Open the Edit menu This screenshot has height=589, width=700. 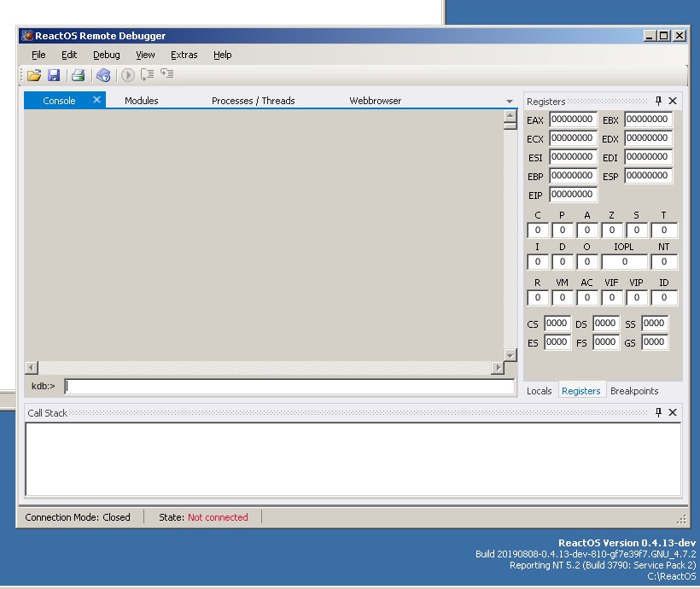coord(69,55)
